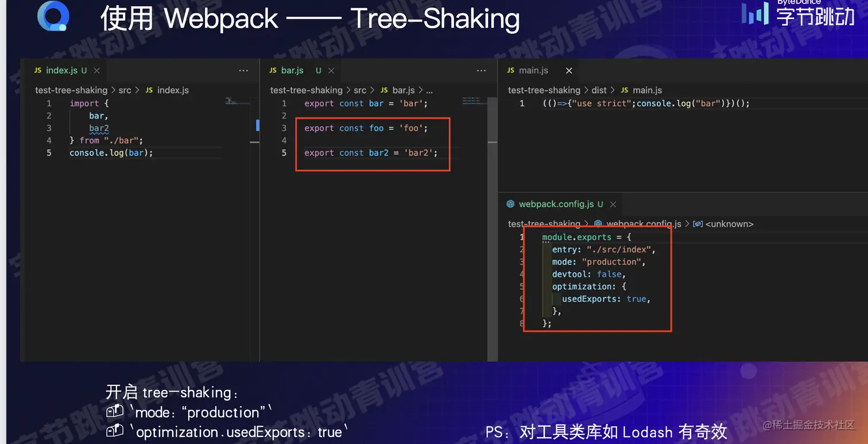Image resolution: width=868 pixels, height=444 pixels.
Task: Click the JS icon beside index.js breadcrumb
Action: point(149,90)
